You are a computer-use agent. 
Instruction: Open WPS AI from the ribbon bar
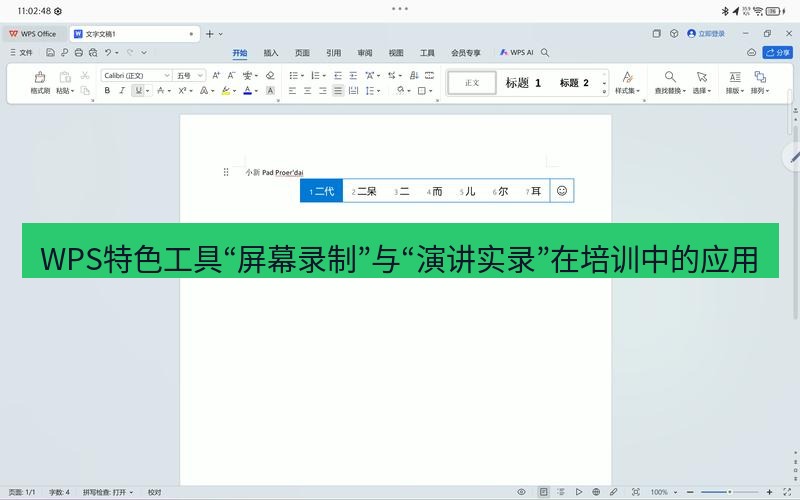click(x=516, y=53)
